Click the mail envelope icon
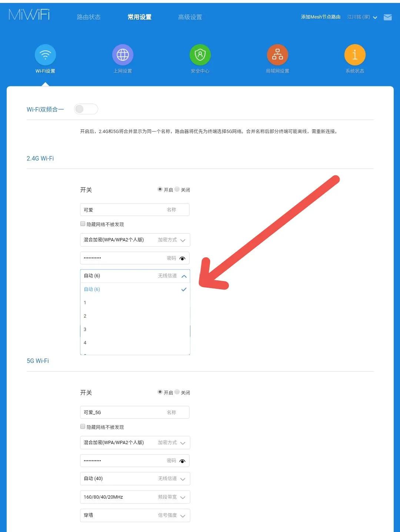This screenshot has height=532, width=400. coord(387,17)
